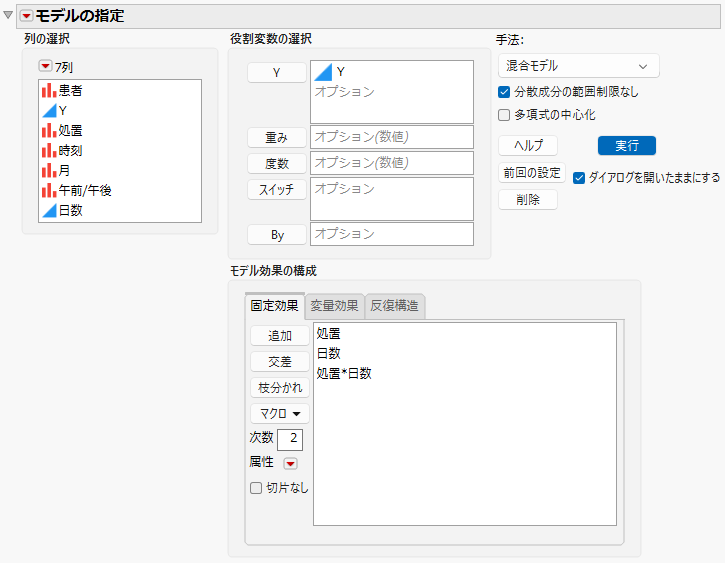Run the model with the 実行 button

[x=627, y=146]
